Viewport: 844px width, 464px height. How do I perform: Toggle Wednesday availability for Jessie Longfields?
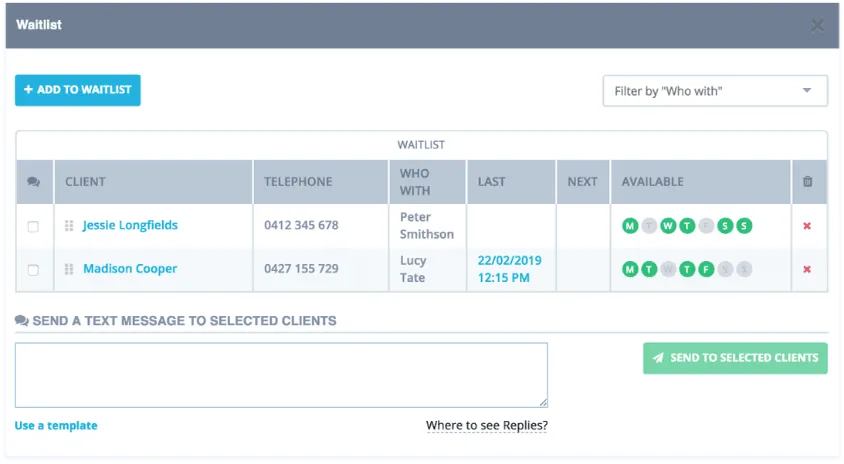tap(668, 226)
